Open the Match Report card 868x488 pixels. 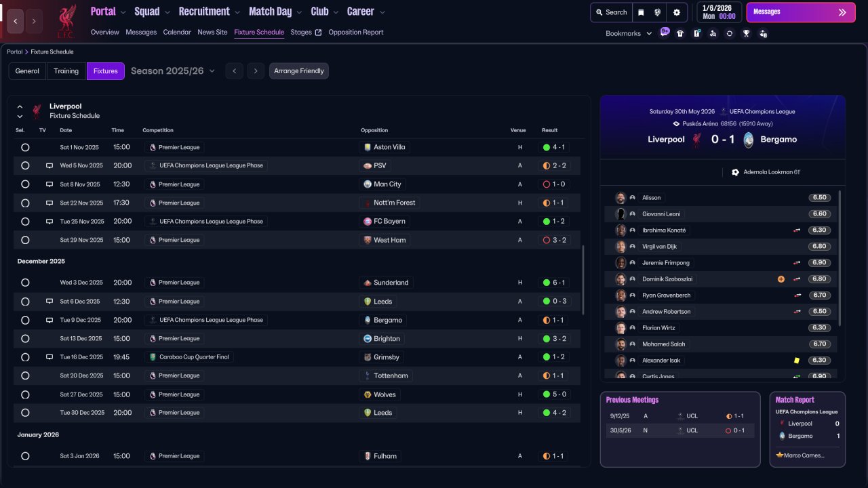[x=808, y=429]
